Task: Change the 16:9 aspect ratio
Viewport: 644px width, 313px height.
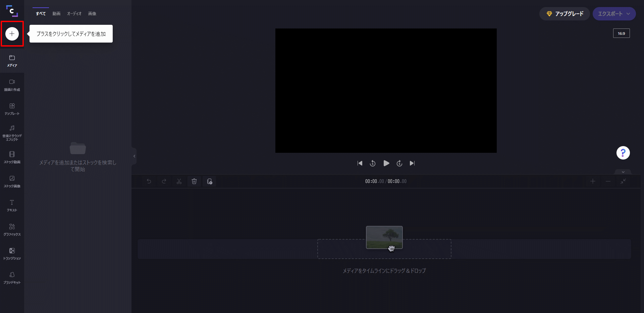Action: pyautogui.click(x=621, y=34)
